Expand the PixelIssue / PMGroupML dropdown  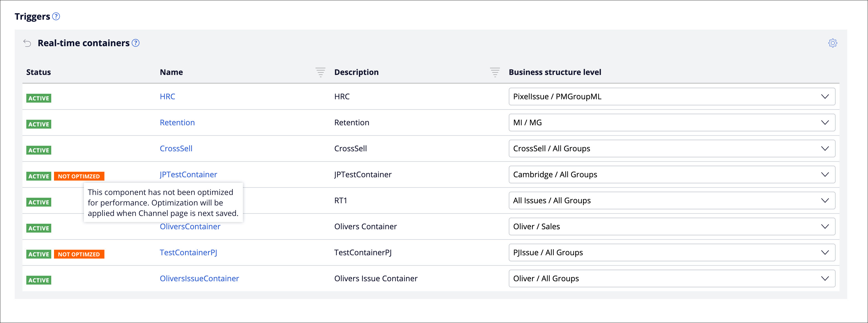(x=672, y=97)
